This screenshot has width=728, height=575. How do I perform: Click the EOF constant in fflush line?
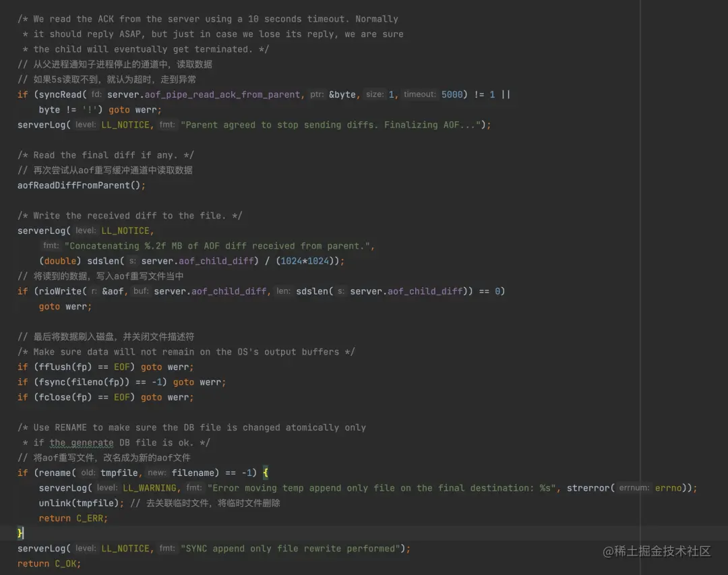(121, 367)
